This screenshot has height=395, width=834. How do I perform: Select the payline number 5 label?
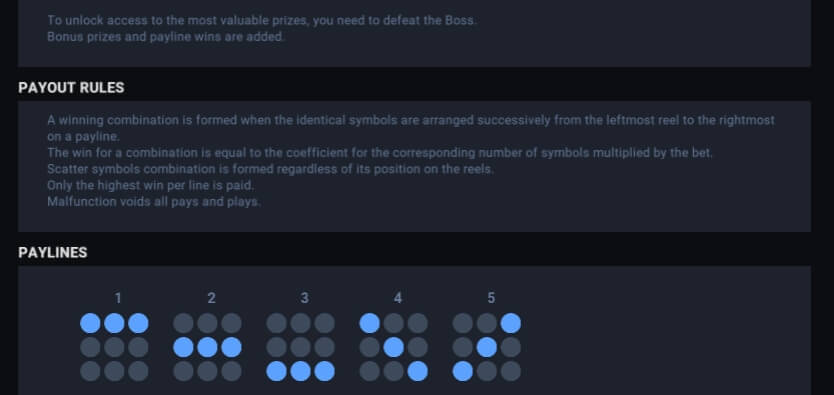[x=491, y=298]
